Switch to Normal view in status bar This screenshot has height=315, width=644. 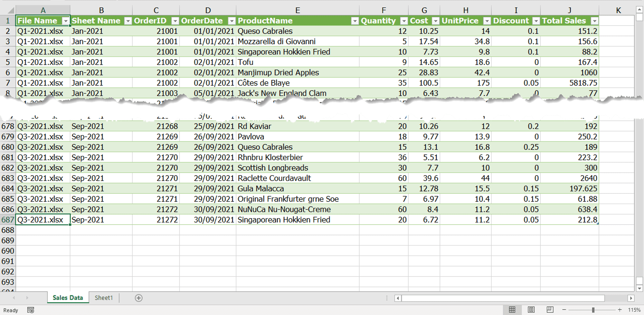point(512,309)
